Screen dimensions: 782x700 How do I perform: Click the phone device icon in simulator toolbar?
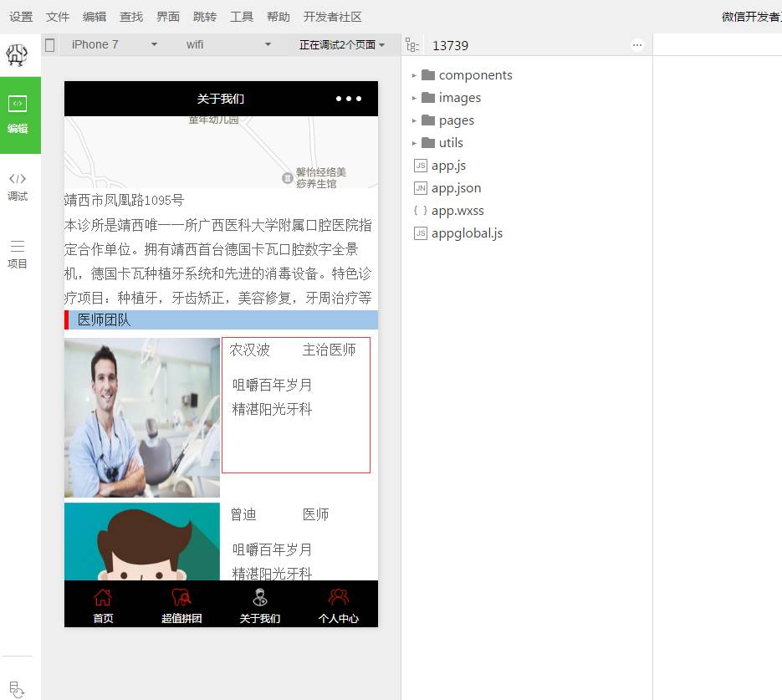(x=50, y=45)
